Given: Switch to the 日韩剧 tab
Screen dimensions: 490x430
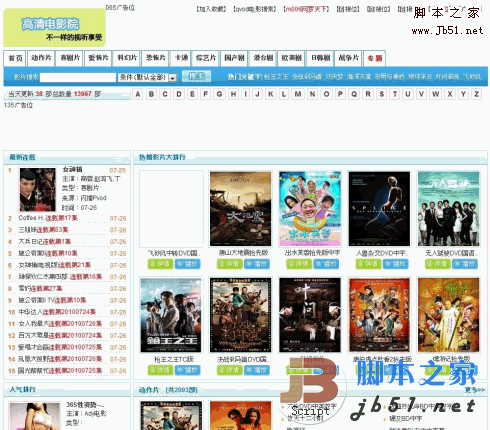Looking at the screenshot, I should pos(320,58).
